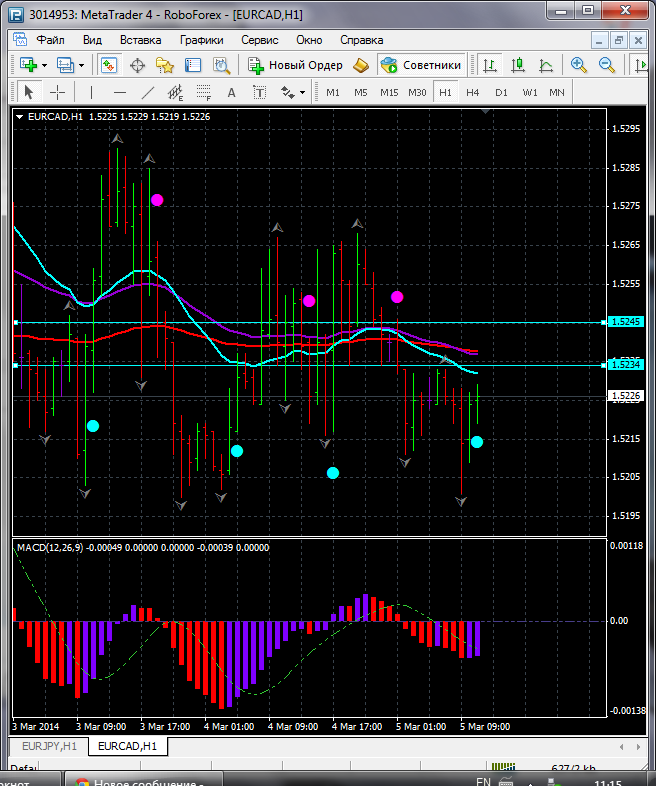Open the Сервис menu

point(260,40)
